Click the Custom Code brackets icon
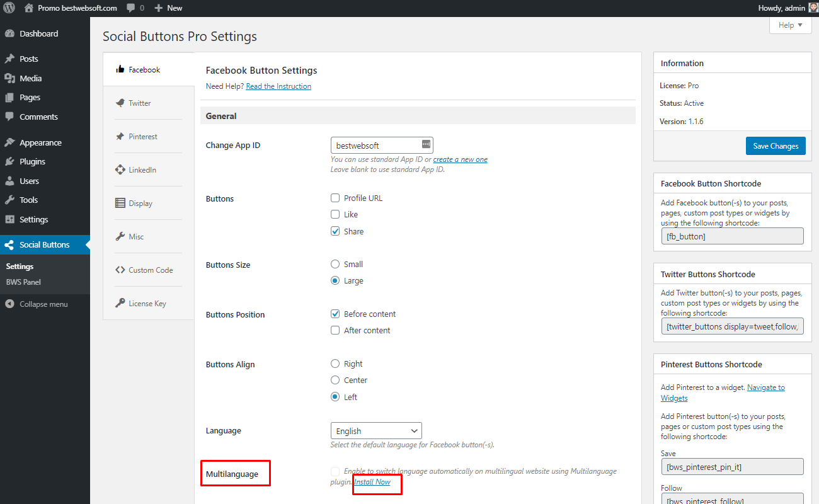The height and width of the screenshot is (504, 819). coord(120,270)
